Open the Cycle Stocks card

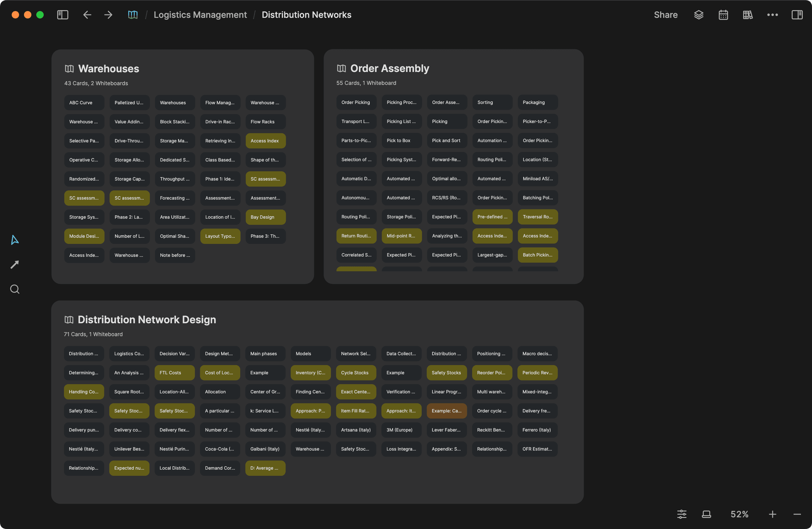click(356, 373)
